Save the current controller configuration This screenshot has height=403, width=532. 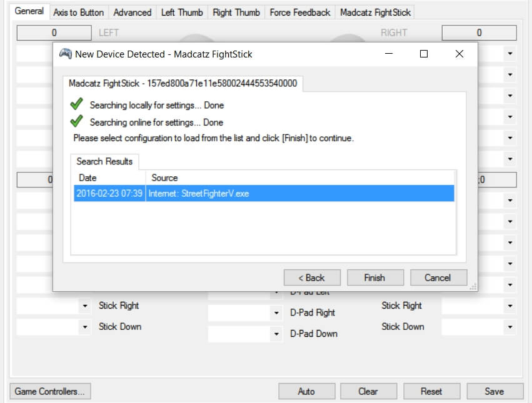(x=494, y=391)
